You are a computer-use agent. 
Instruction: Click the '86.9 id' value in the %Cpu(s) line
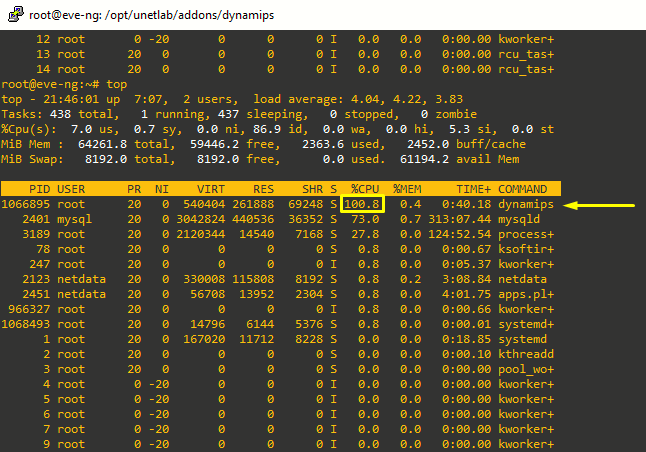point(278,129)
